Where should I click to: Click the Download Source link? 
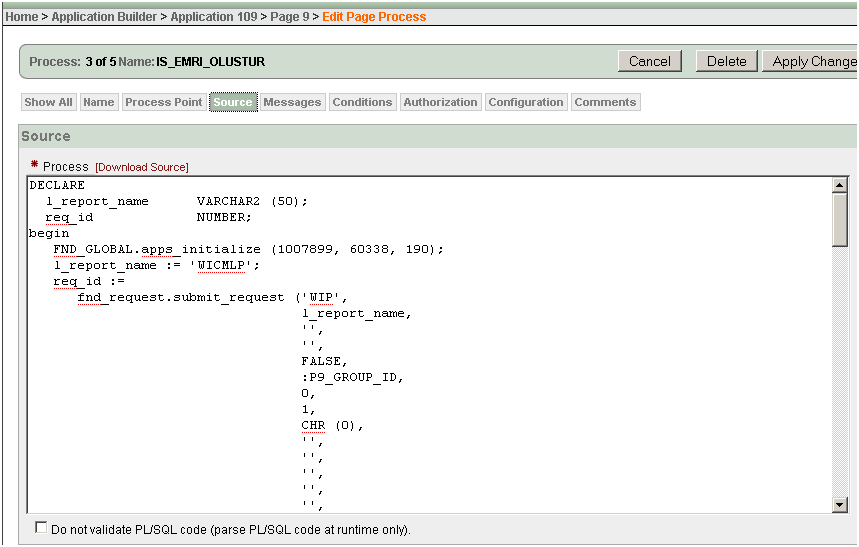coord(142,167)
